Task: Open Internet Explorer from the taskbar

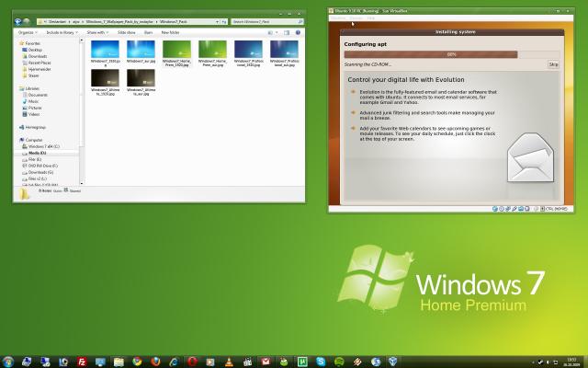Action: click(x=174, y=362)
